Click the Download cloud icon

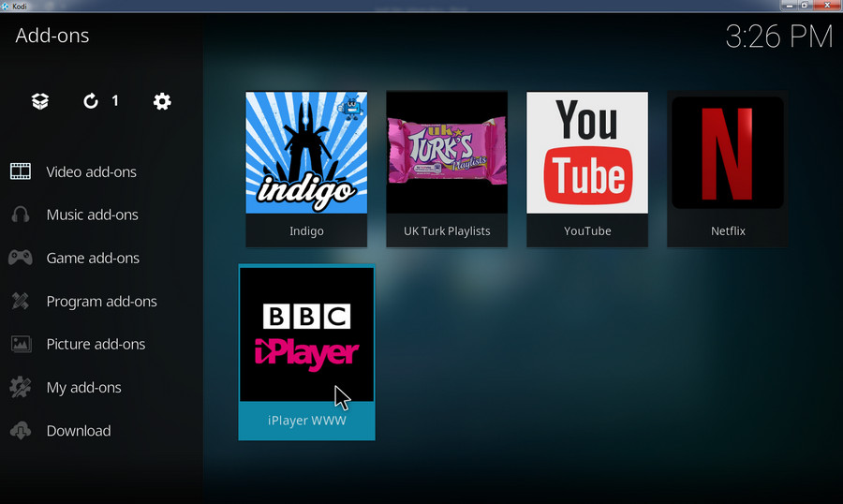pyautogui.click(x=21, y=431)
